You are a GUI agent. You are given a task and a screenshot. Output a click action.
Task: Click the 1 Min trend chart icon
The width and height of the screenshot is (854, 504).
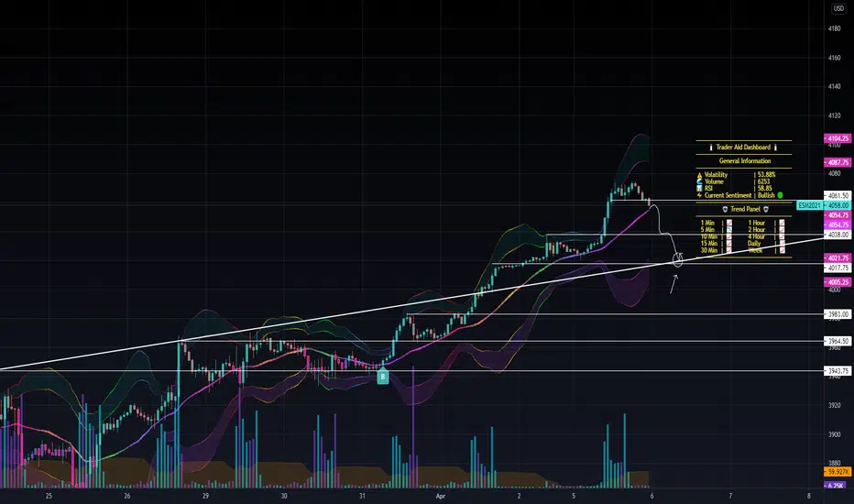(729, 223)
